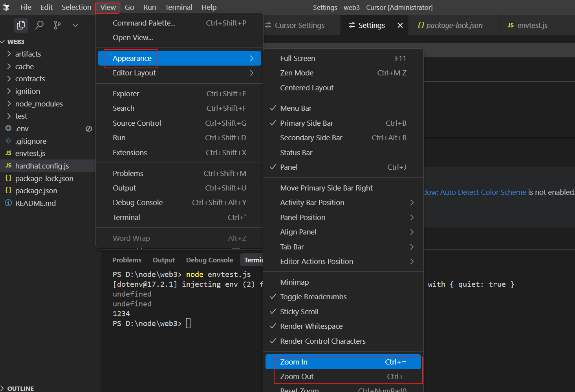Viewport: 575px width, 392px height.
Task: Click the ignored indicator icon beside .env
Action: (89, 129)
